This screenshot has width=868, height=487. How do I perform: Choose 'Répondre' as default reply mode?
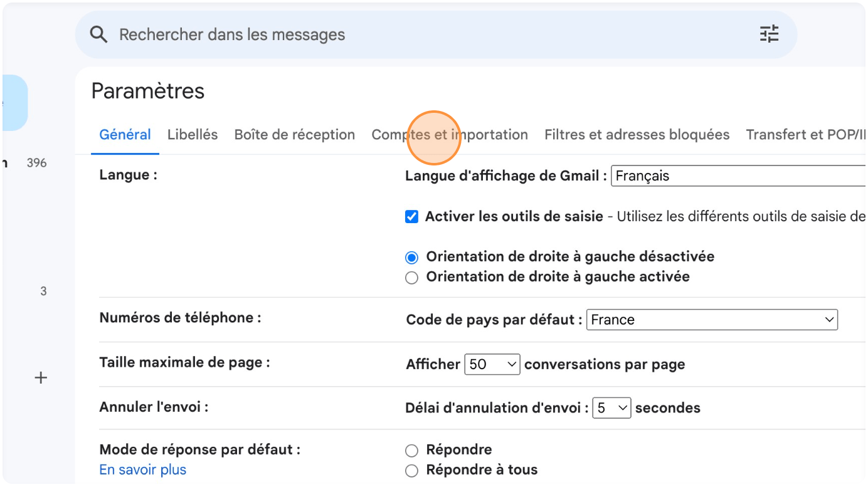click(411, 450)
